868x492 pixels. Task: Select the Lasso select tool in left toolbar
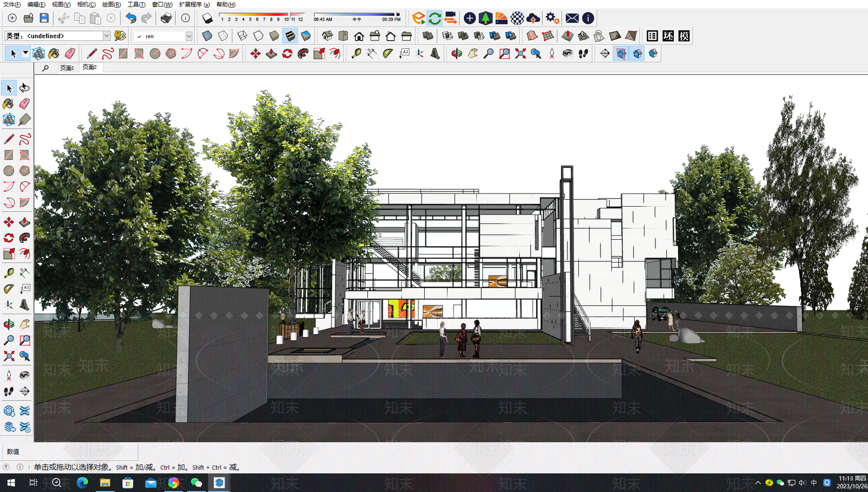pyautogui.click(x=24, y=88)
